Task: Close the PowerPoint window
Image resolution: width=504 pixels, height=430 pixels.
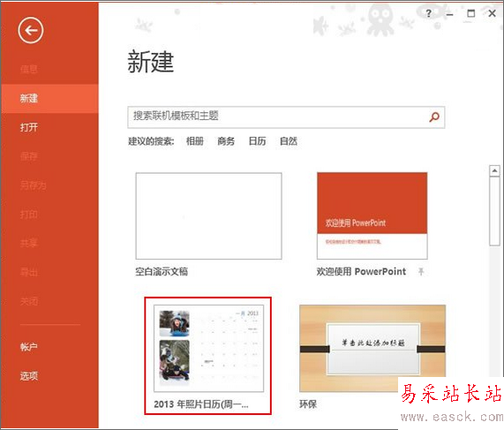Action: [x=492, y=13]
